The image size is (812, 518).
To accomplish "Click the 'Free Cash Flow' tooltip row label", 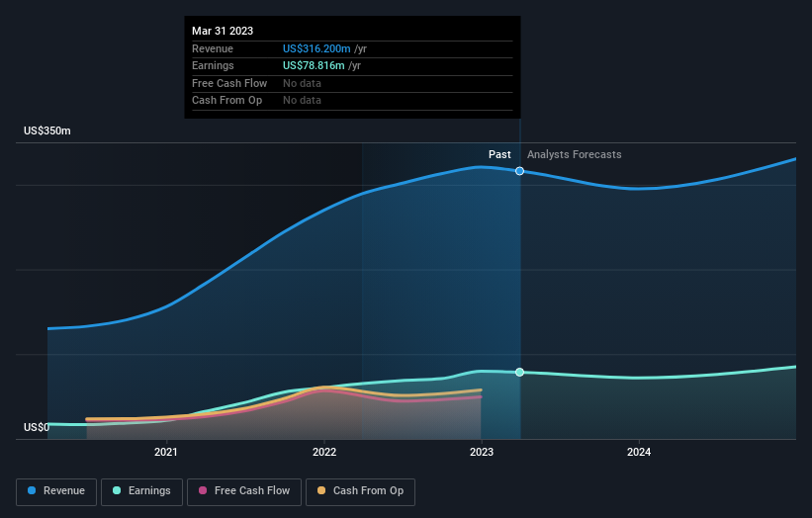I will 229,83.
